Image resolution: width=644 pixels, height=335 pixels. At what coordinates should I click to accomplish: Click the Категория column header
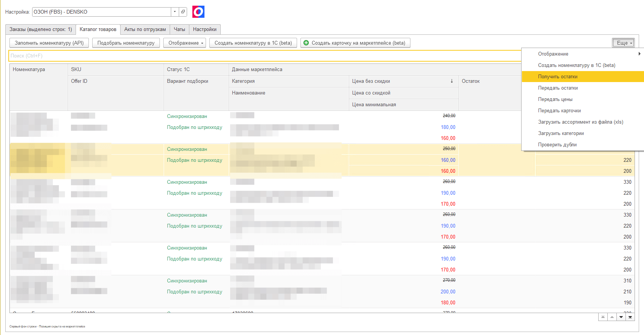point(289,81)
